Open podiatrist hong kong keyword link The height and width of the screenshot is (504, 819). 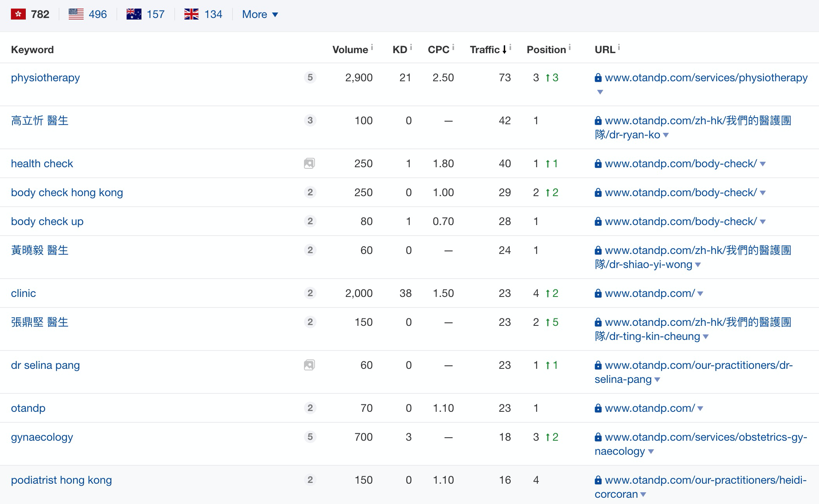[61, 480]
